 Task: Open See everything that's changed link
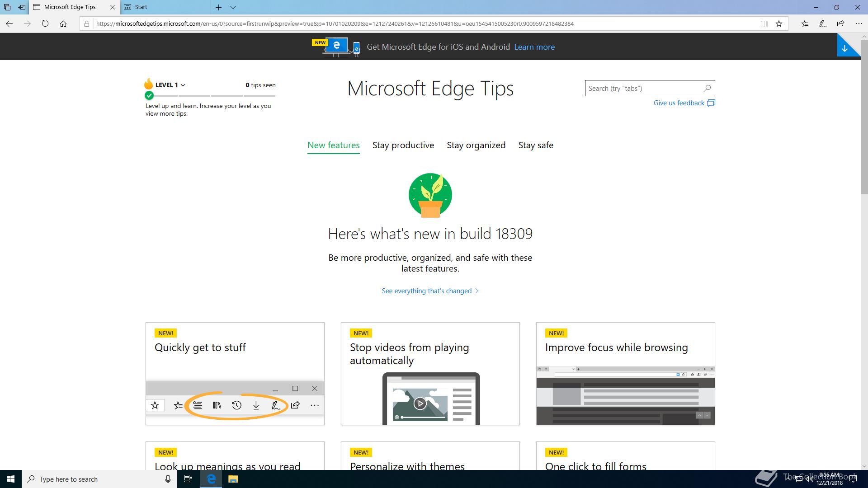tap(430, 291)
